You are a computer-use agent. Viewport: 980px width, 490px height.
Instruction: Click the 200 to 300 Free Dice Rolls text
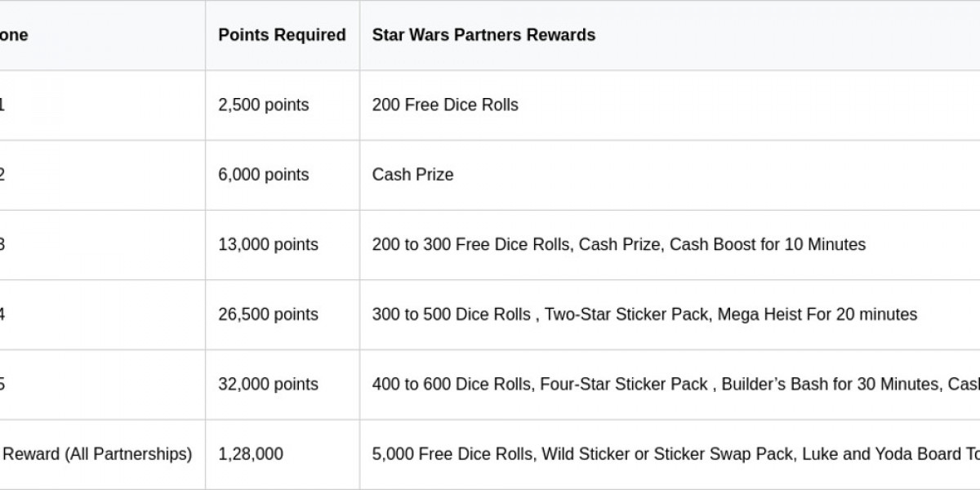[471, 245]
